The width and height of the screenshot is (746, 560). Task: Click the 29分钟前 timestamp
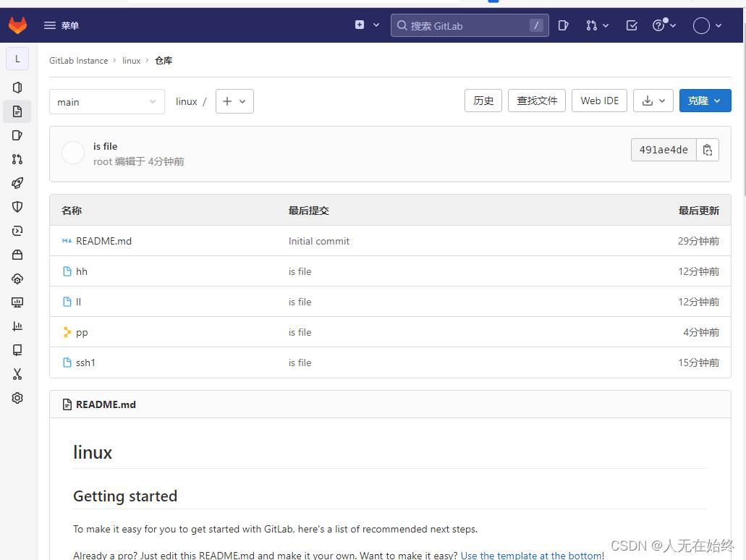[698, 241]
